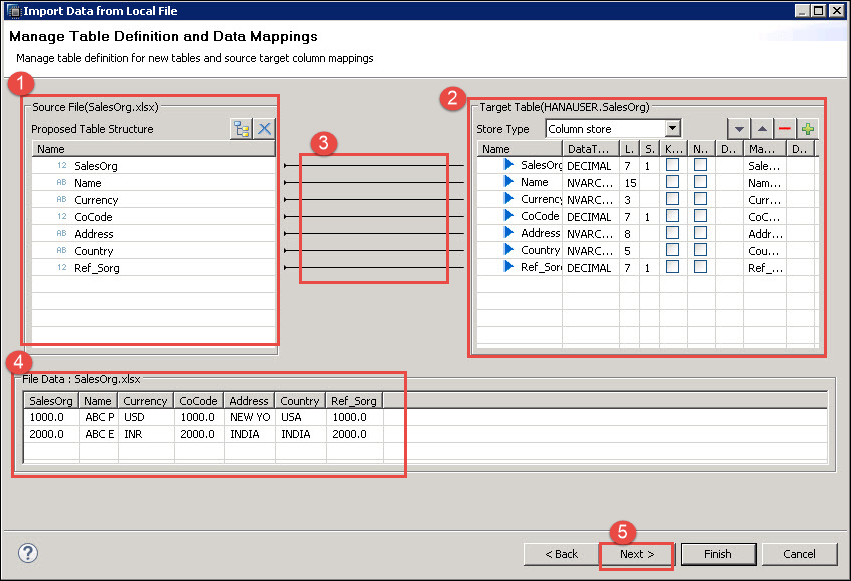Viewport: 851px width, 581px height.
Task: Click the green plus add-column icon
Action: coord(808,129)
